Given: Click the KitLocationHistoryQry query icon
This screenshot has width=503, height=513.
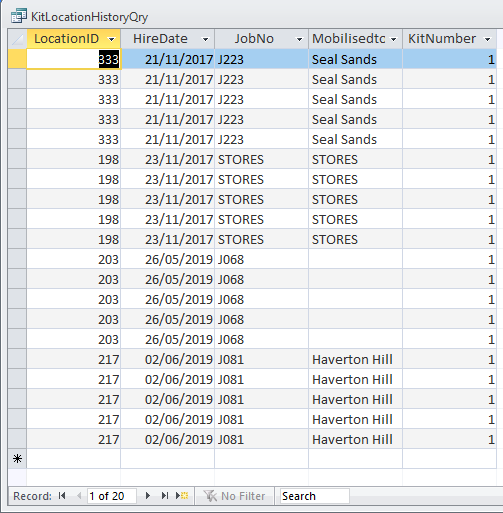Looking at the screenshot, I should point(19,16).
